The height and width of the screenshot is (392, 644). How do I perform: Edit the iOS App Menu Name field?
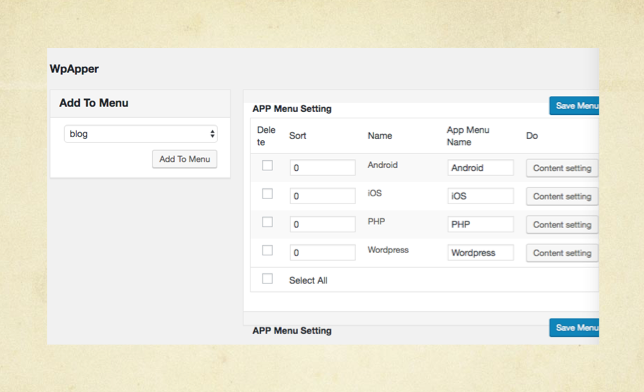tap(481, 196)
